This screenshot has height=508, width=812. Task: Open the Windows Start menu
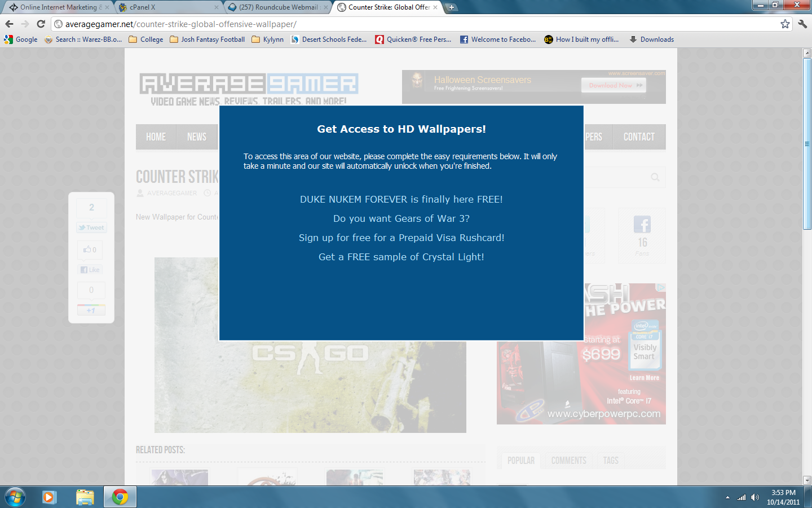click(15, 497)
